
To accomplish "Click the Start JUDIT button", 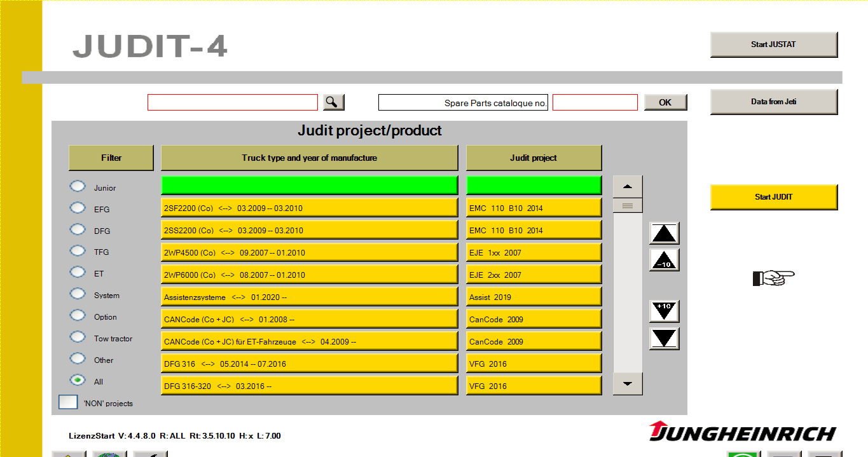I will pyautogui.click(x=774, y=197).
